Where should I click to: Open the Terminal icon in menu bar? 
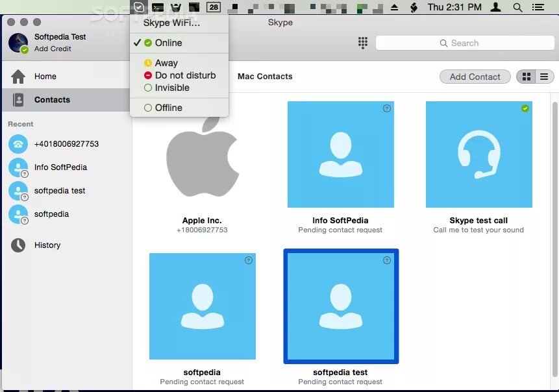[x=158, y=7]
